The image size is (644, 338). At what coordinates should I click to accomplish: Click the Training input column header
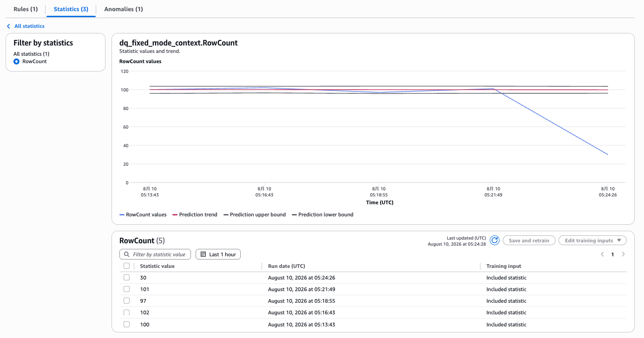(x=504, y=266)
